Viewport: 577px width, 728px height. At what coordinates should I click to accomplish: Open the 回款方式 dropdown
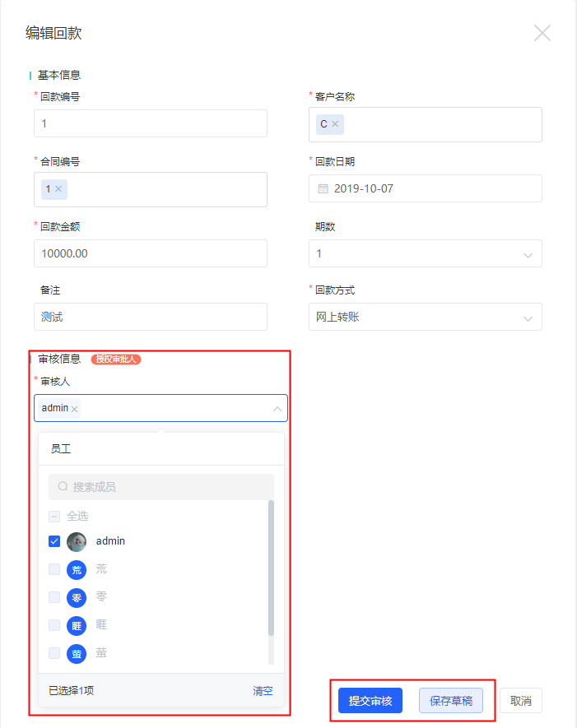click(x=528, y=318)
